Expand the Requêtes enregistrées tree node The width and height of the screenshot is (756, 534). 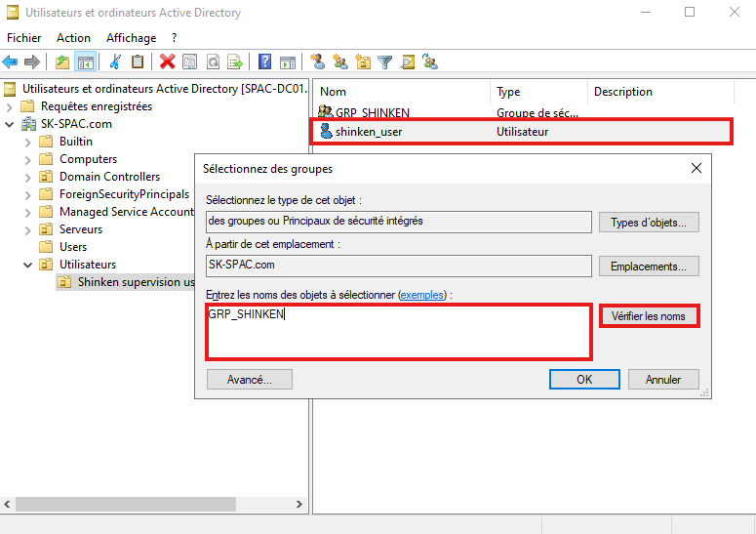(10, 106)
